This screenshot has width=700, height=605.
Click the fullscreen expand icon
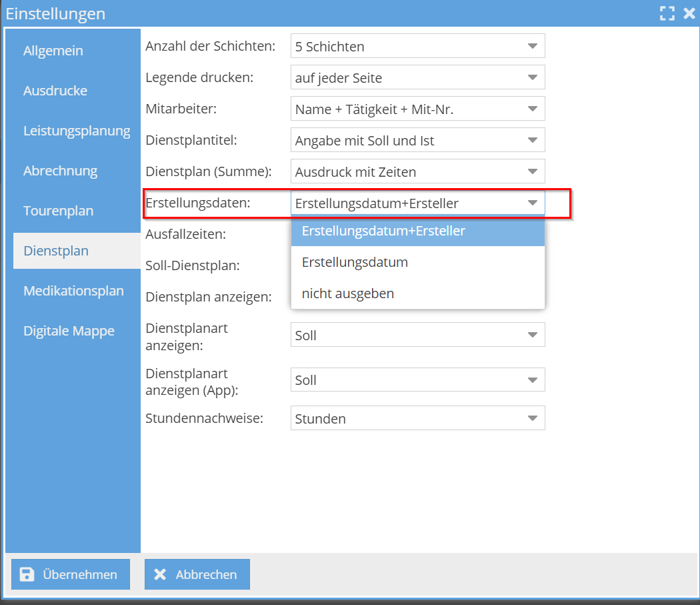pyautogui.click(x=667, y=13)
